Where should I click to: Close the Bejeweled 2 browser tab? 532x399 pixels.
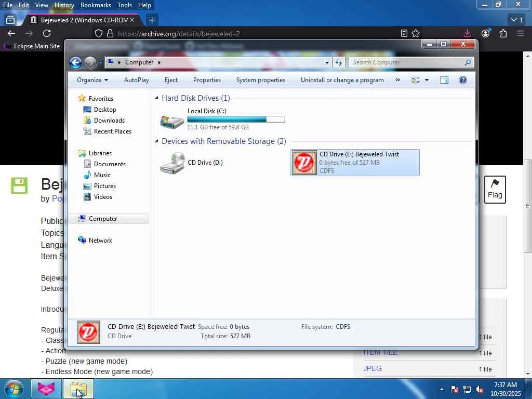(132, 20)
